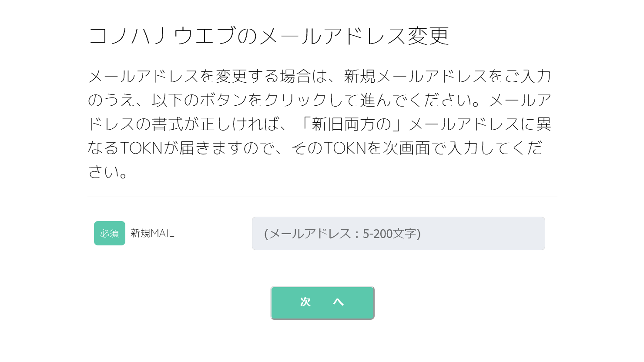Click the first line of the instruction text
644x362 pixels.
tap(320, 76)
